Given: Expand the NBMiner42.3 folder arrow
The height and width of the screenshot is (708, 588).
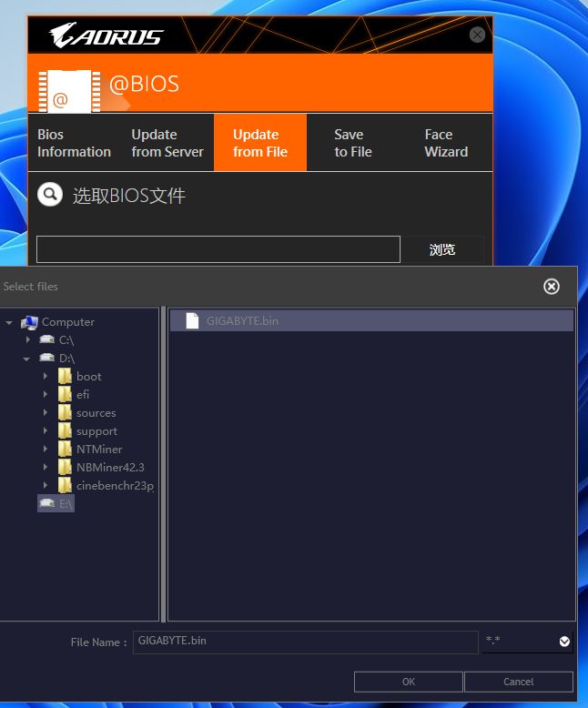Looking at the screenshot, I should point(46,467).
